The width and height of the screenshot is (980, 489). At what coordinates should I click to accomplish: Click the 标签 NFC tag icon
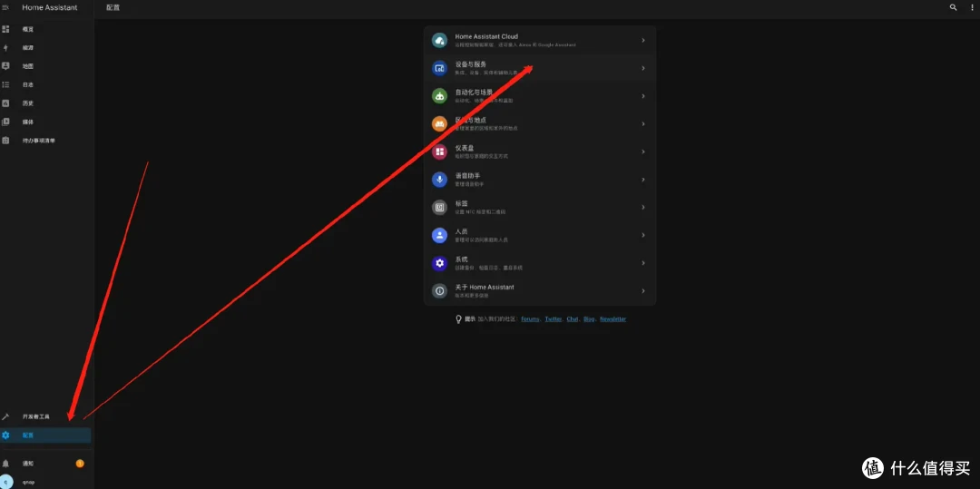pyautogui.click(x=439, y=208)
